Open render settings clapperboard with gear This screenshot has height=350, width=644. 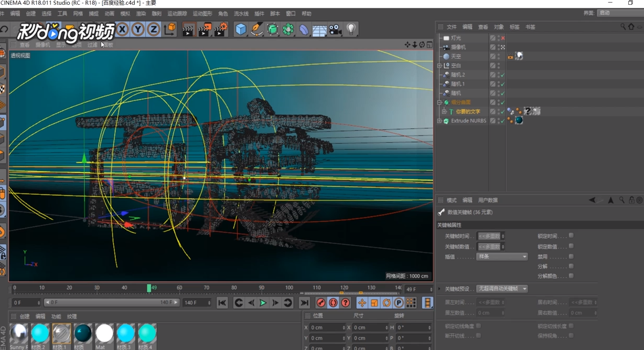[x=221, y=29]
